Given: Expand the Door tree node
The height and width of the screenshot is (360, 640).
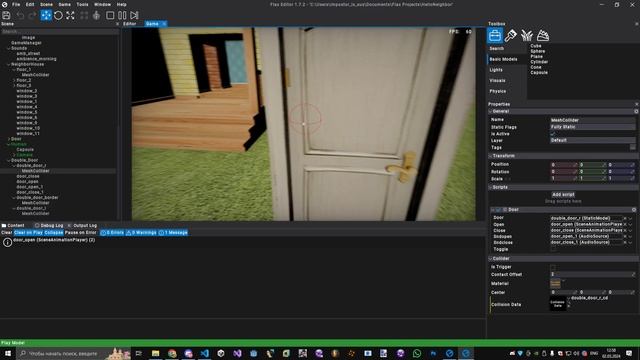Looking at the screenshot, I should (9, 139).
